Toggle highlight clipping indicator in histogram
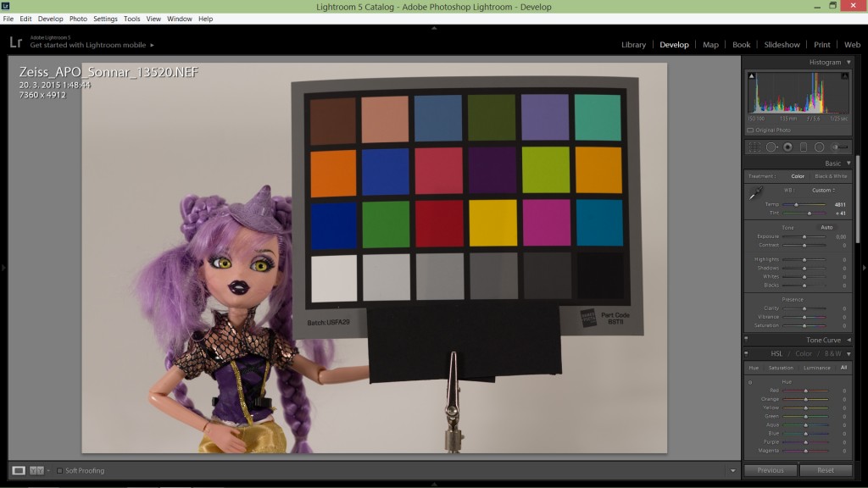 [x=845, y=75]
